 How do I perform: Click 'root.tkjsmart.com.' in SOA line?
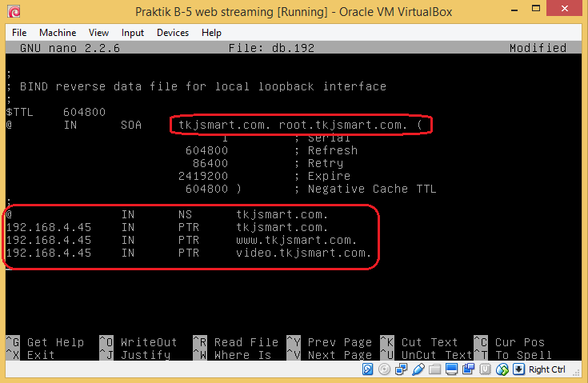[x=342, y=125]
